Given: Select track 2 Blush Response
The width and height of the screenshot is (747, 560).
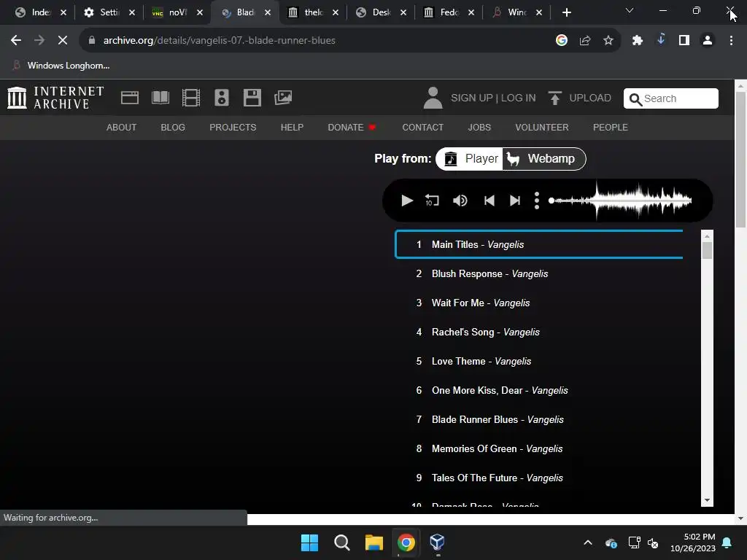Looking at the screenshot, I should [539, 274].
